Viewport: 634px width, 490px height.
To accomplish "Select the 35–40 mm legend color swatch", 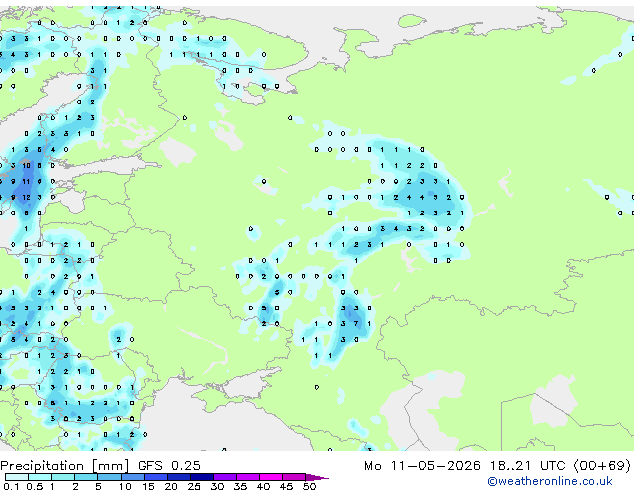I will (x=248, y=477).
